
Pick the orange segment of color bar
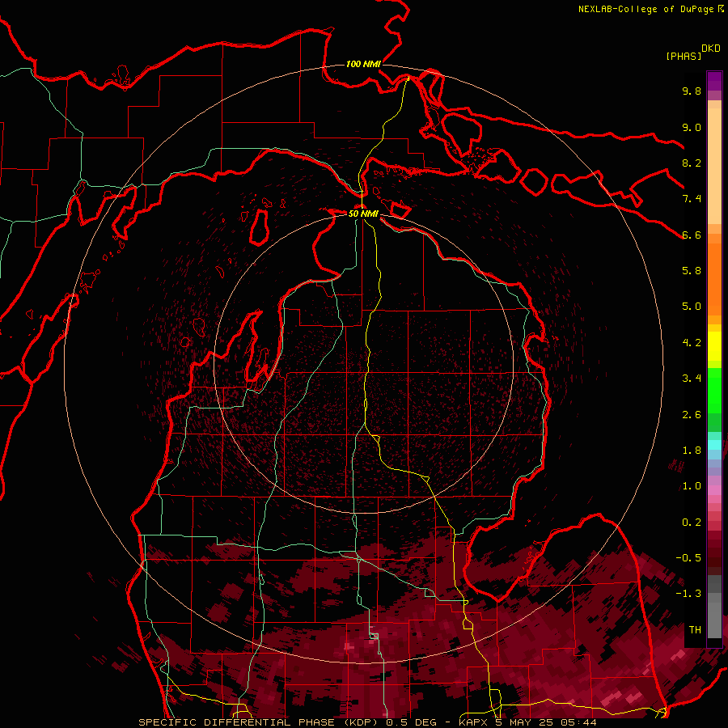pos(714,278)
